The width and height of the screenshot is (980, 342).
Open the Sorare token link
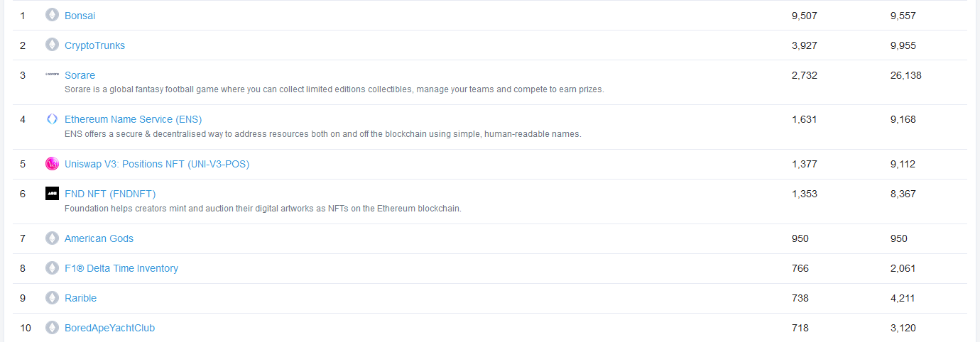(x=80, y=75)
